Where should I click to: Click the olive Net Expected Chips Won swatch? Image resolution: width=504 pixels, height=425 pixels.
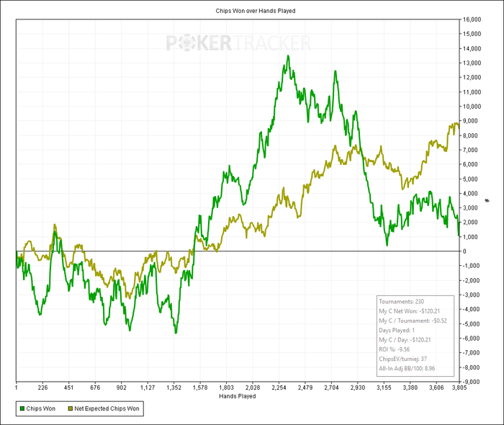[x=71, y=408]
